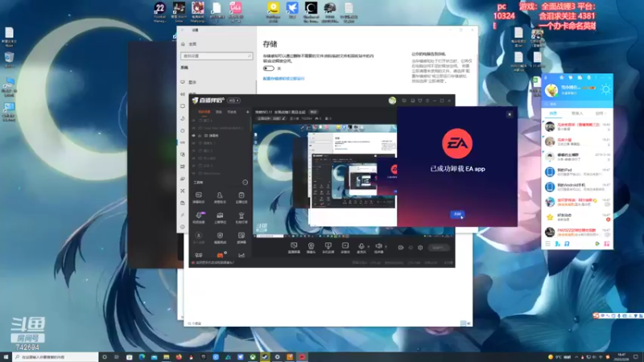Expand speaker options arrow beside the speaker icon
This screenshot has height=362, width=644.
386,246
